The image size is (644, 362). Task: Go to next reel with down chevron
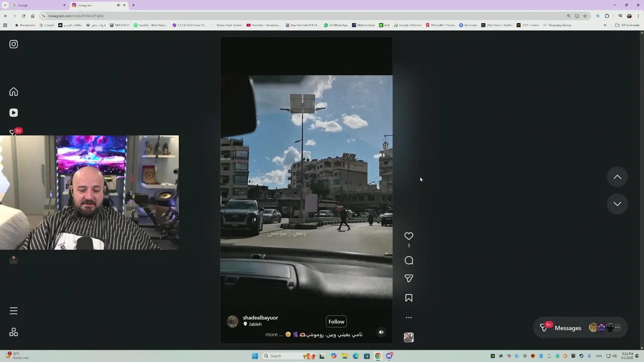coord(617,204)
